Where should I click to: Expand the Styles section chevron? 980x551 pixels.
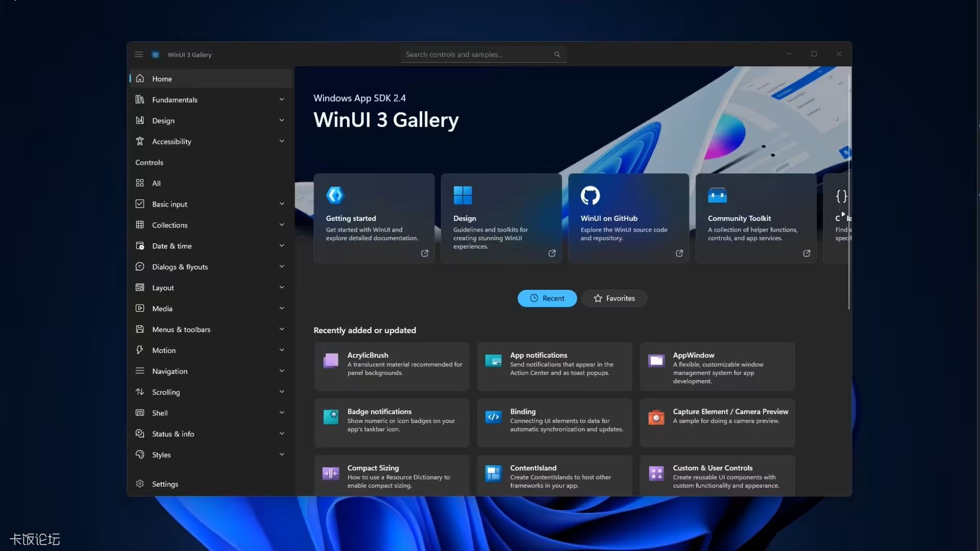pyautogui.click(x=282, y=455)
